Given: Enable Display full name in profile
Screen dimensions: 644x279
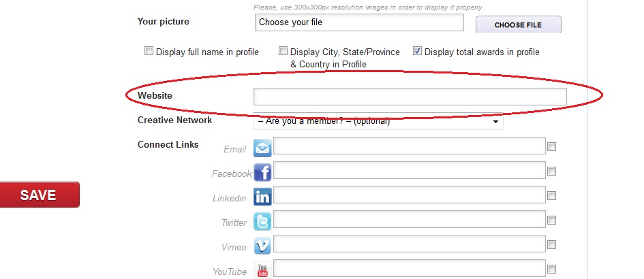Looking at the screenshot, I should click(x=149, y=51).
